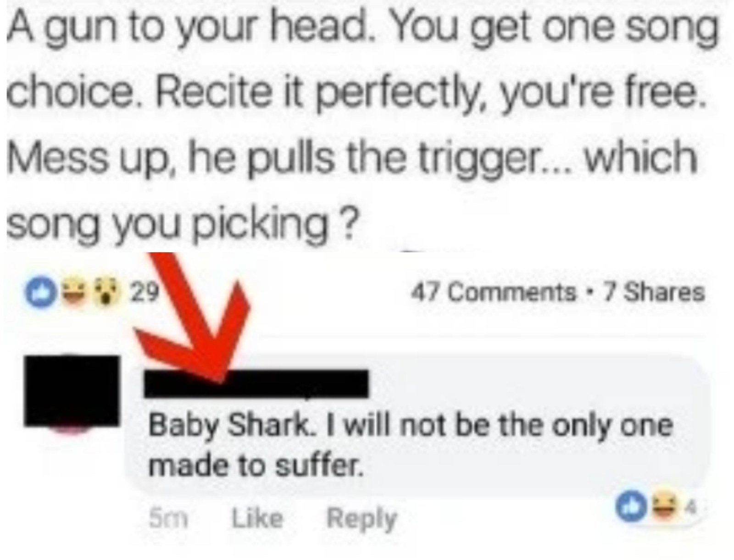Click the redacted commenter name bar
This screenshot has height=560, width=734.
256,383
